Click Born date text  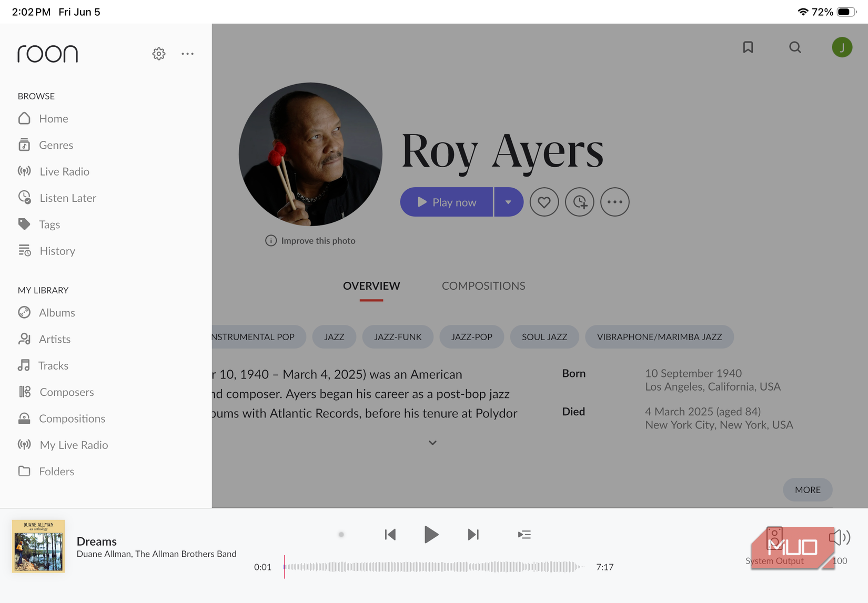point(693,373)
